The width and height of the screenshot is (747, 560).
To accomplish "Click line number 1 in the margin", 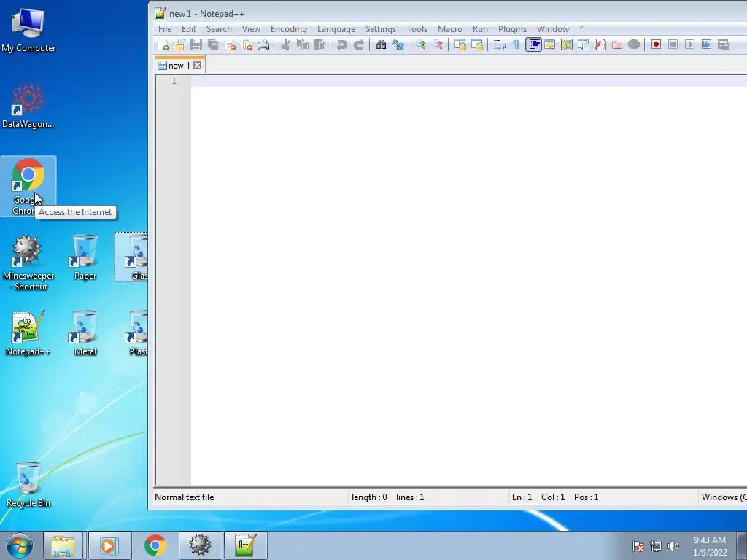I will [x=174, y=81].
